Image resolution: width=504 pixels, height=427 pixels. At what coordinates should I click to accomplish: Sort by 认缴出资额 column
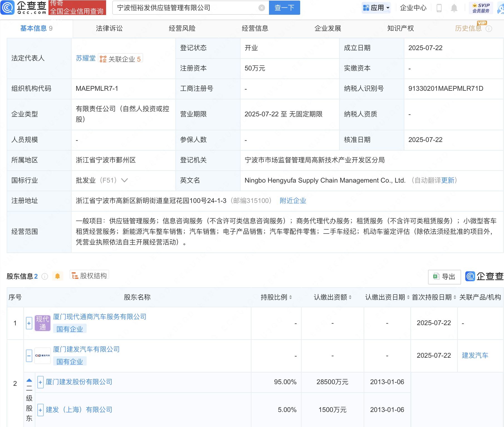350,297
